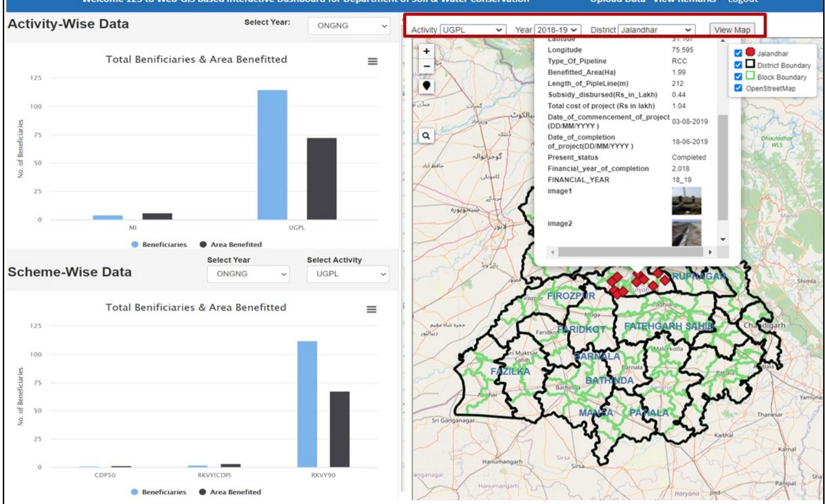
Task: Click the black District Boundary legend symbol
Action: click(x=750, y=63)
